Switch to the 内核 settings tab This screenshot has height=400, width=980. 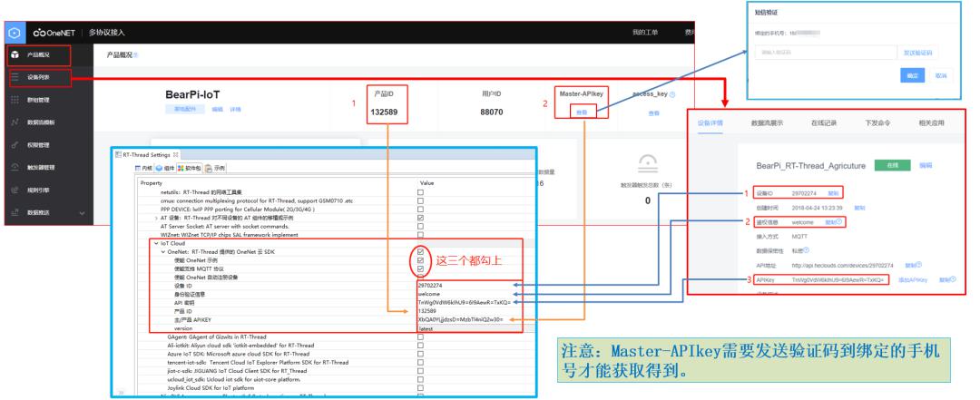pos(144,169)
